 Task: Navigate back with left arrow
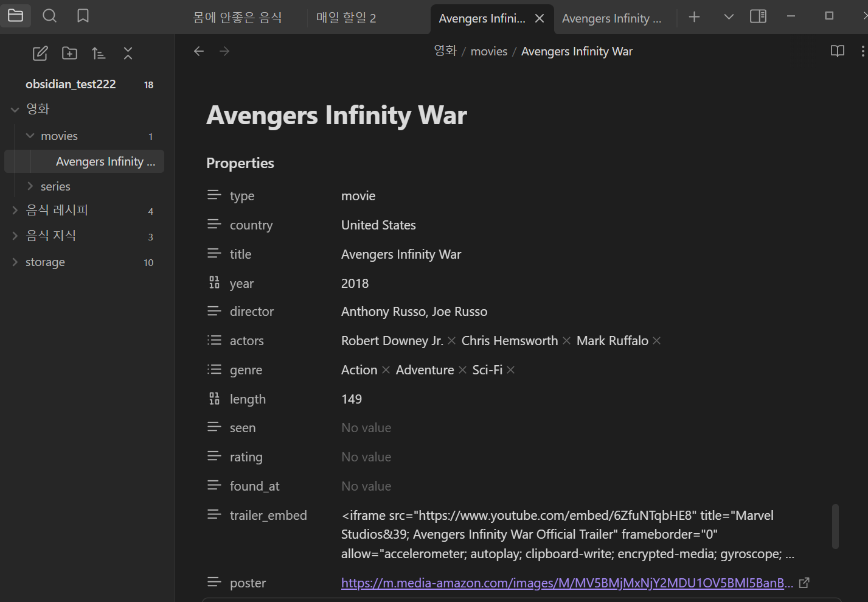click(199, 51)
